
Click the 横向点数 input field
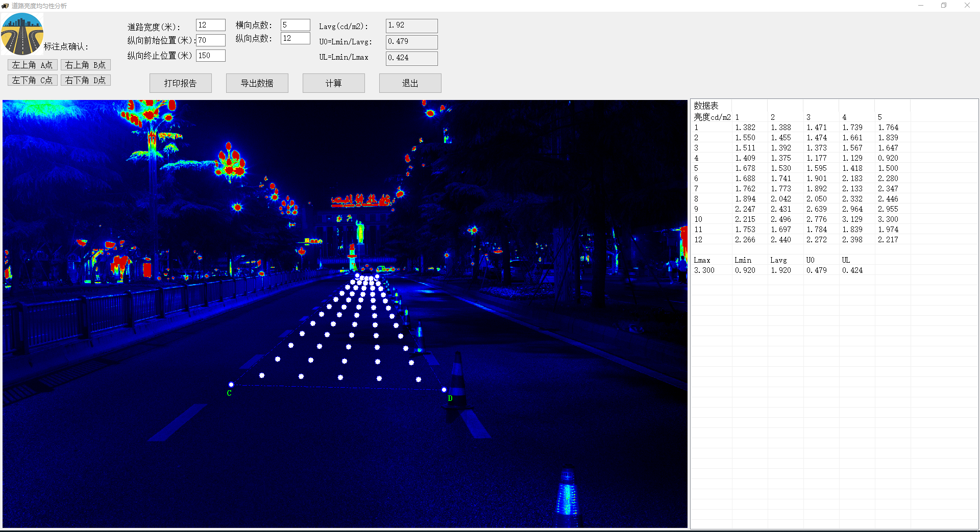coord(295,25)
